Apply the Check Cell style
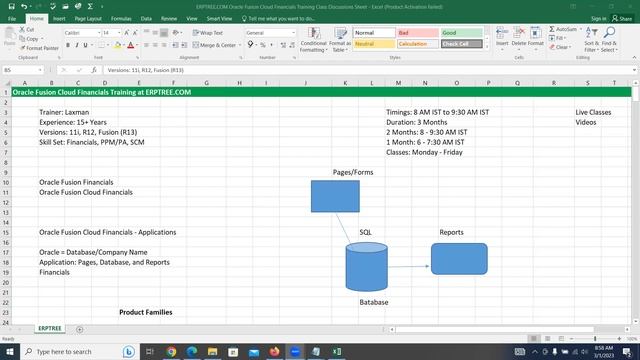 (x=462, y=44)
